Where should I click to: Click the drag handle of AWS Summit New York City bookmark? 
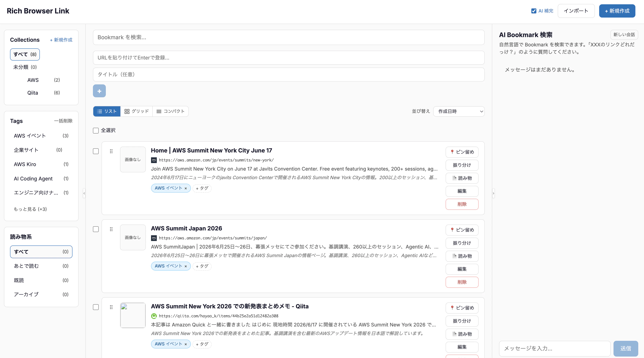click(x=111, y=151)
